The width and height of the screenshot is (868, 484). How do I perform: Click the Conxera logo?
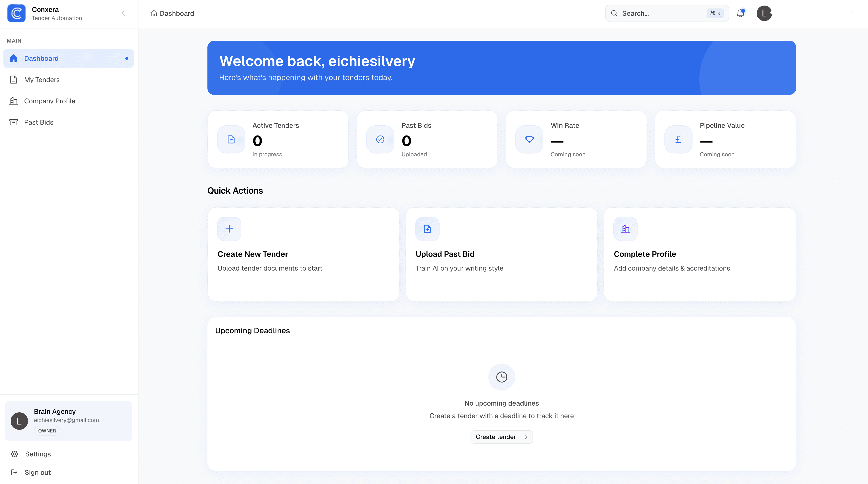click(x=16, y=14)
